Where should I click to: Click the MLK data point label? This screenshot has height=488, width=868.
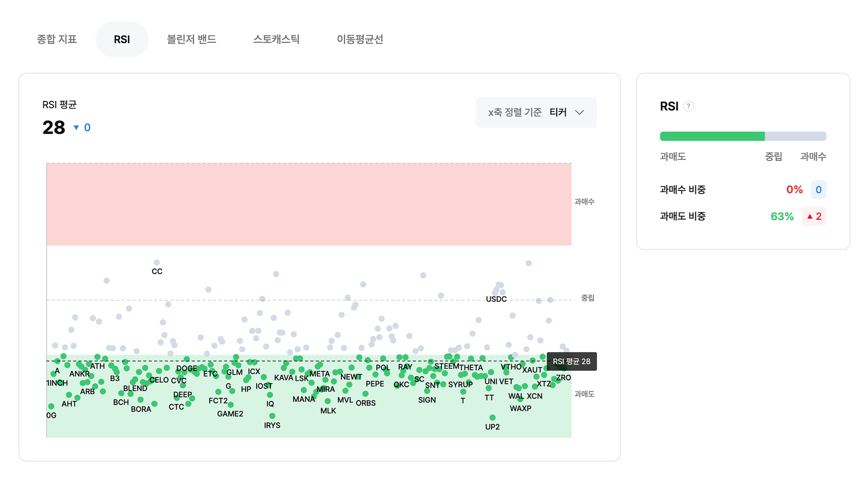[328, 411]
